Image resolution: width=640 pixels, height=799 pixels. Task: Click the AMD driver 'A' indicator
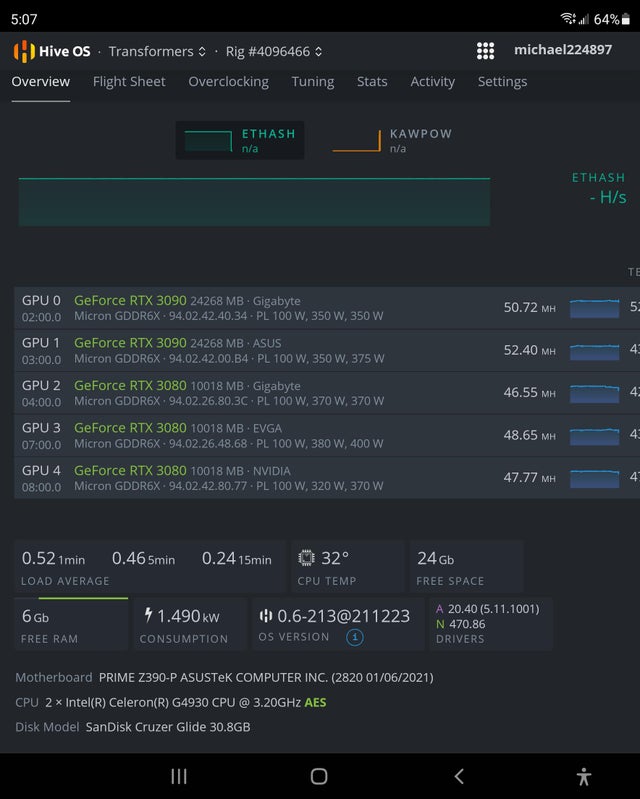[x=440, y=609]
